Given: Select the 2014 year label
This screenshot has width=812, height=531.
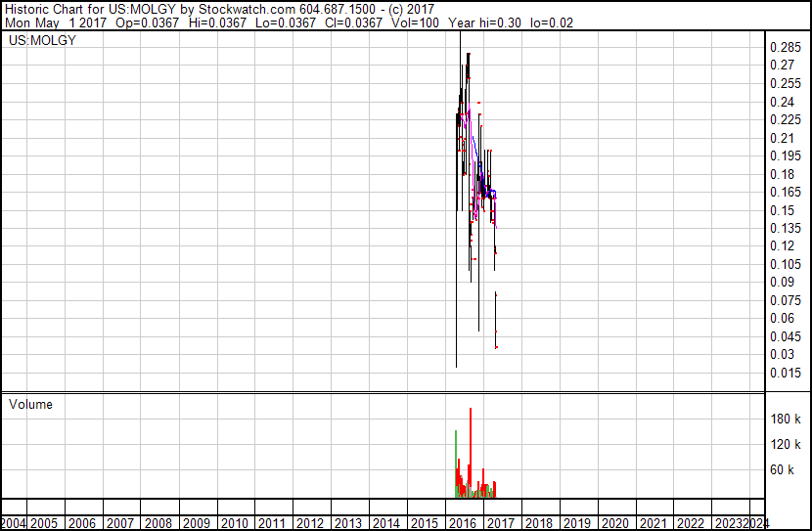Looking at the screenshot, I should click(x=386, y=524).
